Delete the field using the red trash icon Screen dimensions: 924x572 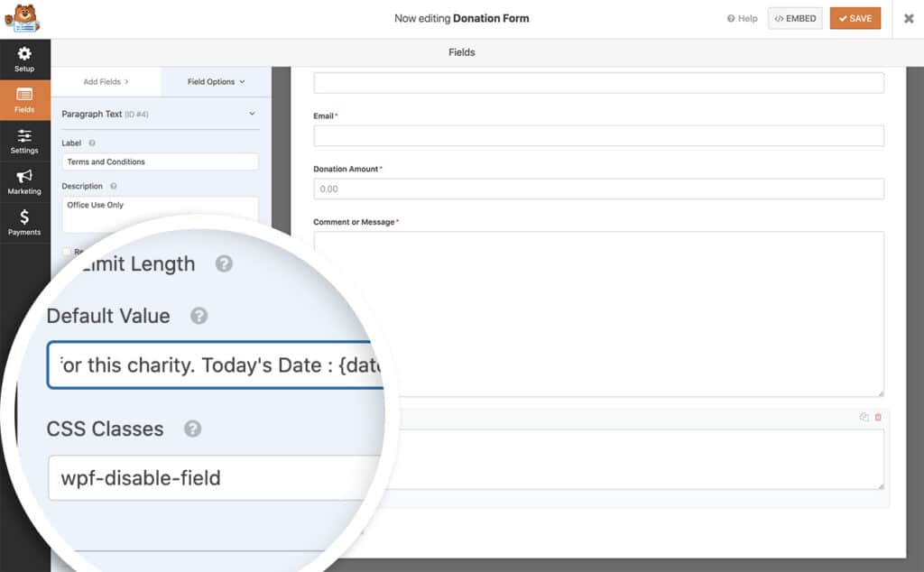click(878, 416)
